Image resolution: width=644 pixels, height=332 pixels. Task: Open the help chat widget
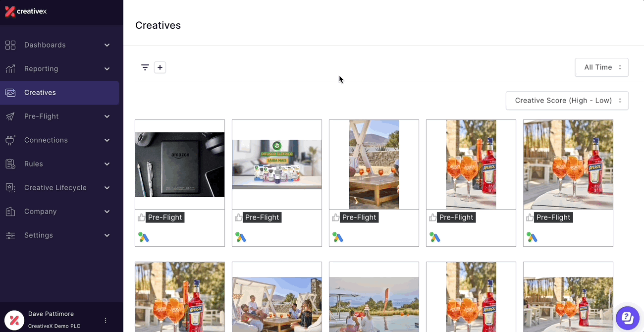tap(628, 318)
